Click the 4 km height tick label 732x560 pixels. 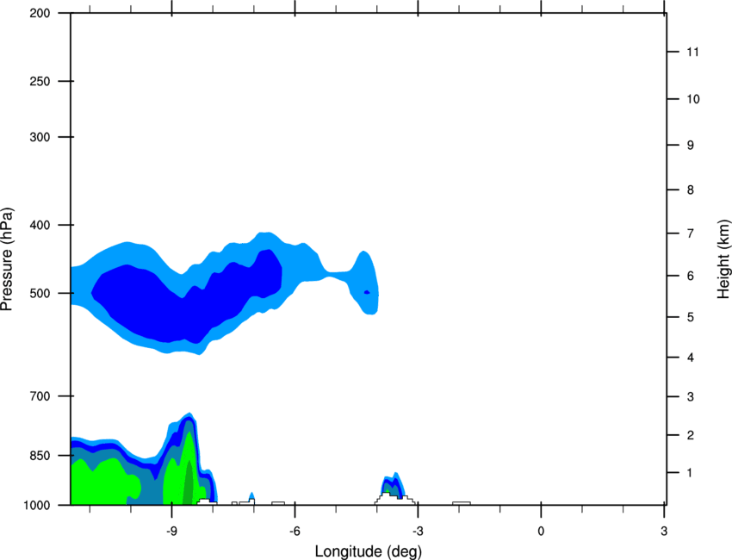tap(691, 358)
